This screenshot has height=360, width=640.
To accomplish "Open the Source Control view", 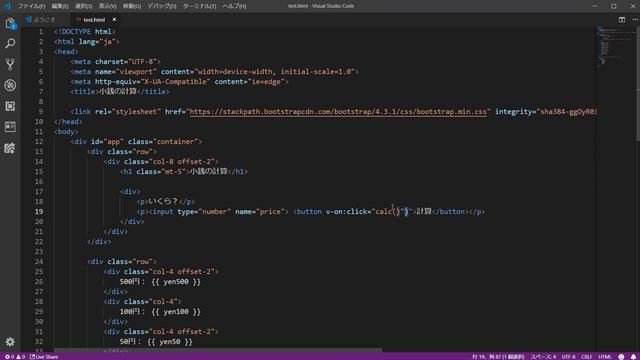I will click(x=10, y=64).
